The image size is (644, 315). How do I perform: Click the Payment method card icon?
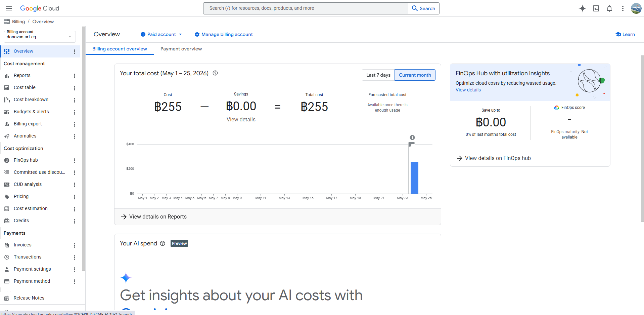(7, 281)
